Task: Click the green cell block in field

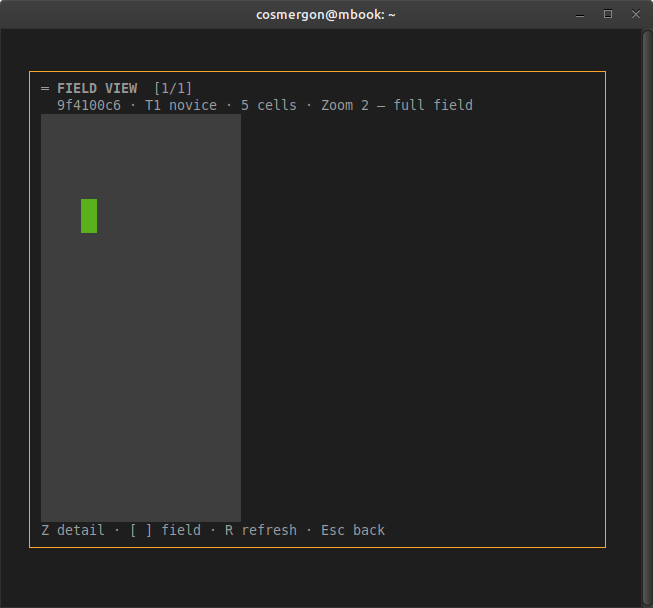Action: (89, 216)
